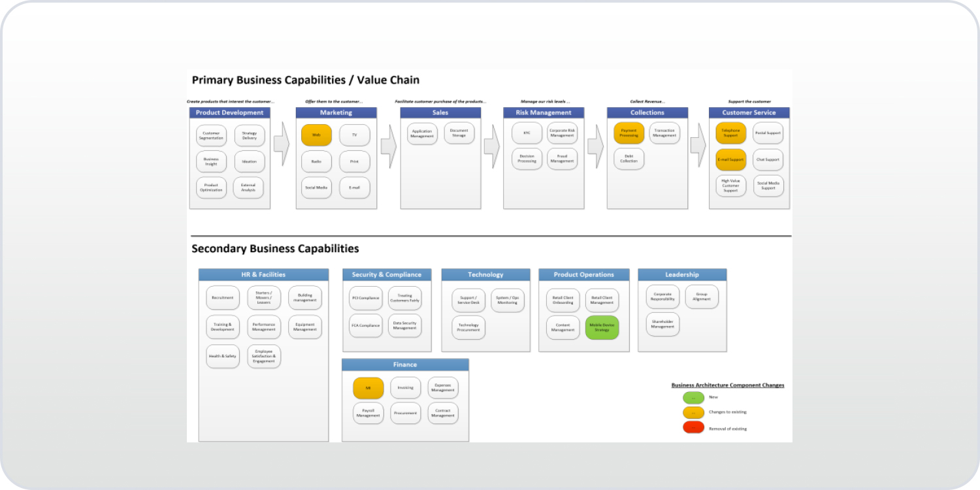Click the orange Changes to existing swatch
This screenshot has width=980, height=490.
pos(693,412)
